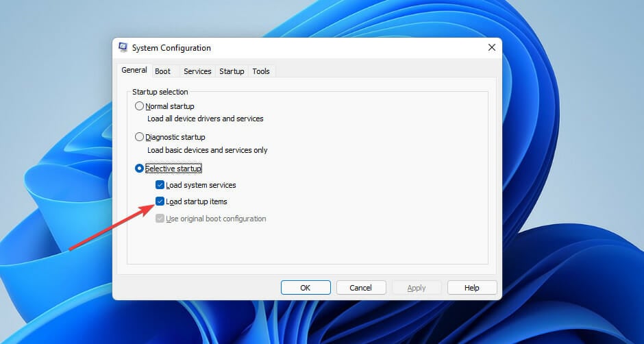Click the 'Startup selection' group label

(x=160, y=92)
